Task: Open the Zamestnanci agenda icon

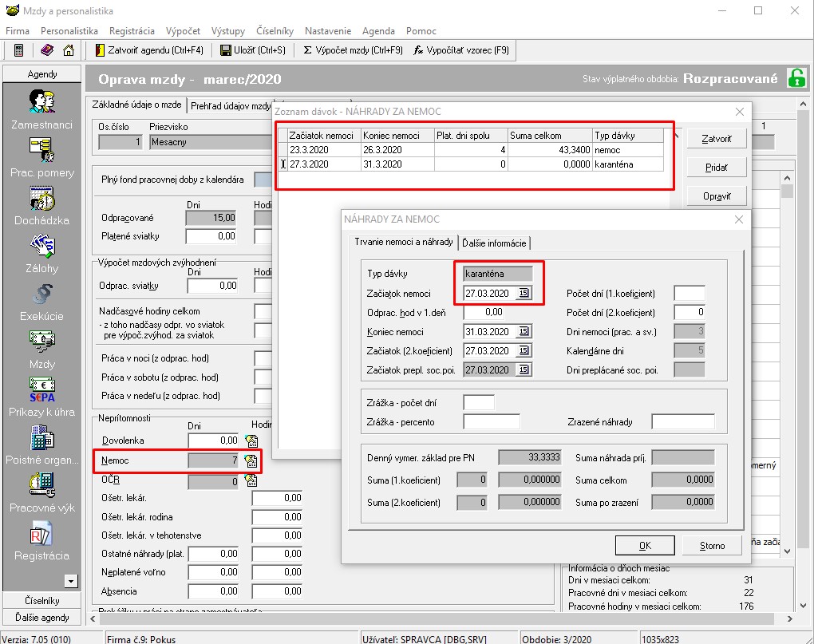Action: tap(41, 101)
